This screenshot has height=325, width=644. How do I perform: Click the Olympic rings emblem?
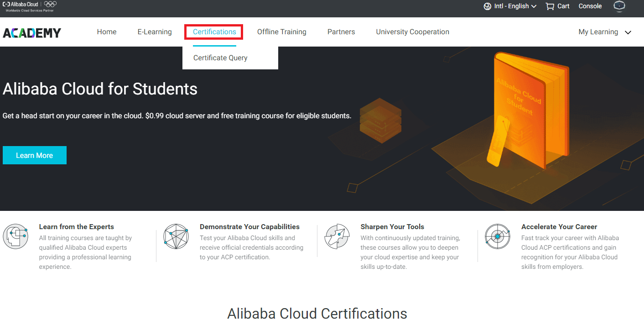click(49, 6)
